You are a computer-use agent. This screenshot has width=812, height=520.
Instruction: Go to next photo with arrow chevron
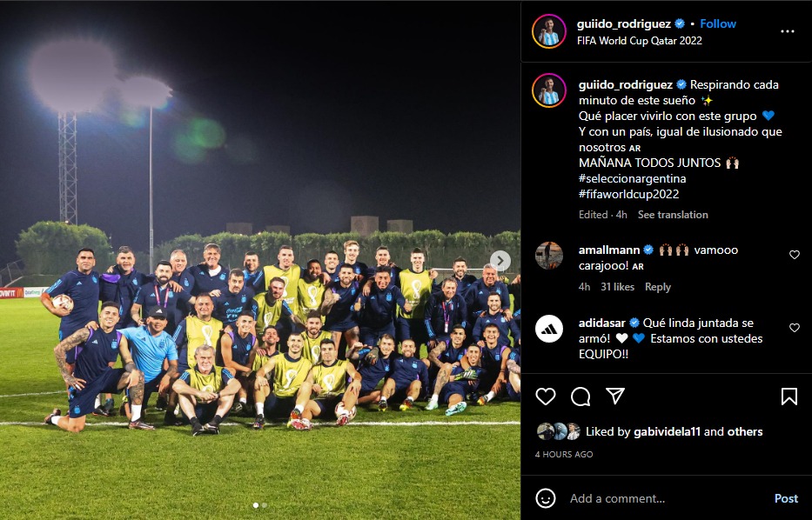(500, 260)
